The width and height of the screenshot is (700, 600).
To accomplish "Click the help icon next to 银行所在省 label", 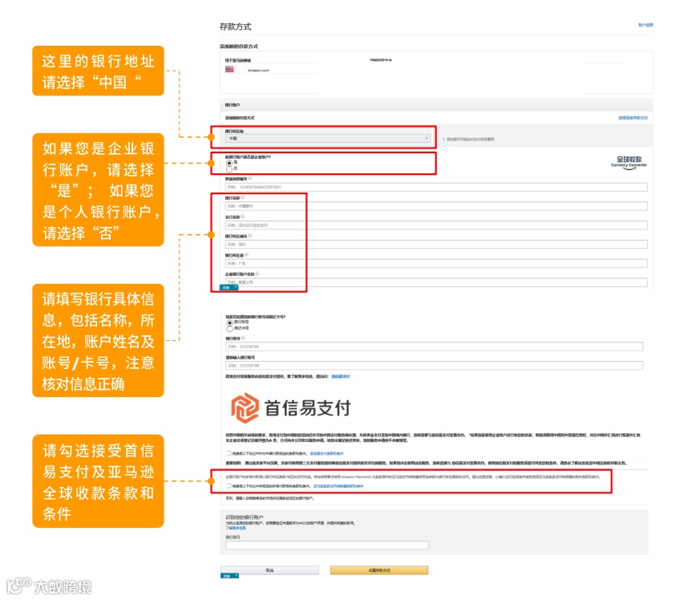I will pyautogui.click(x=246, y=254).
